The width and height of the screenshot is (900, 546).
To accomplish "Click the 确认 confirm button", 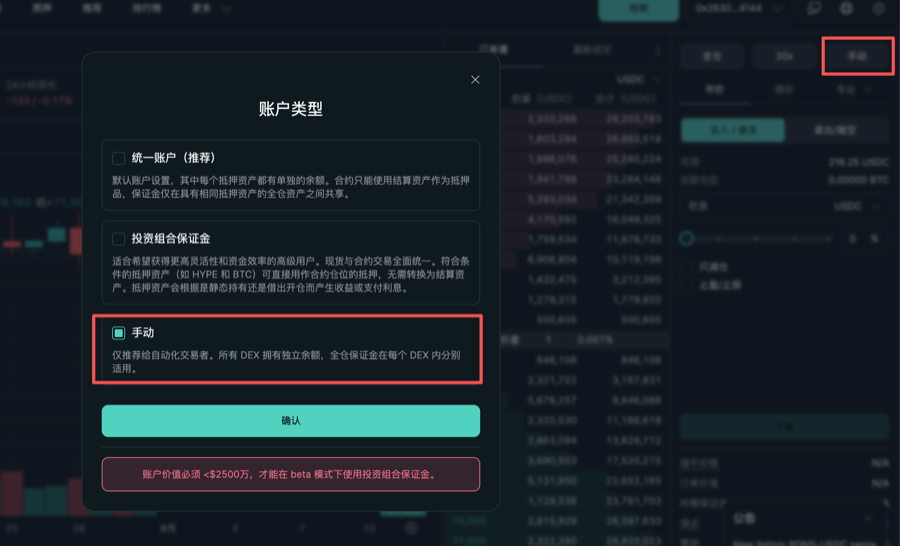I will (290, 421).
